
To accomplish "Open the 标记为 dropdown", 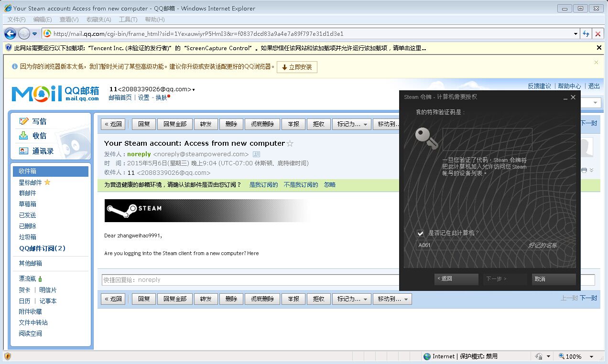I will 351,124.
